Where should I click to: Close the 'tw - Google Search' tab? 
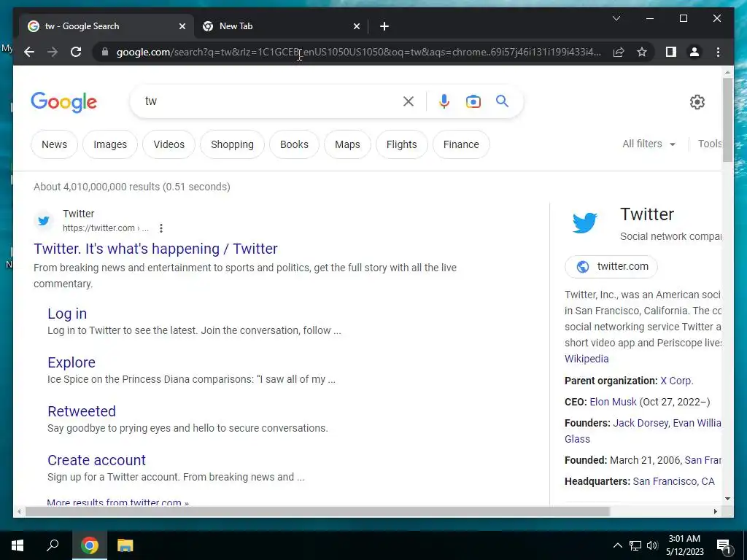point(182,26)
